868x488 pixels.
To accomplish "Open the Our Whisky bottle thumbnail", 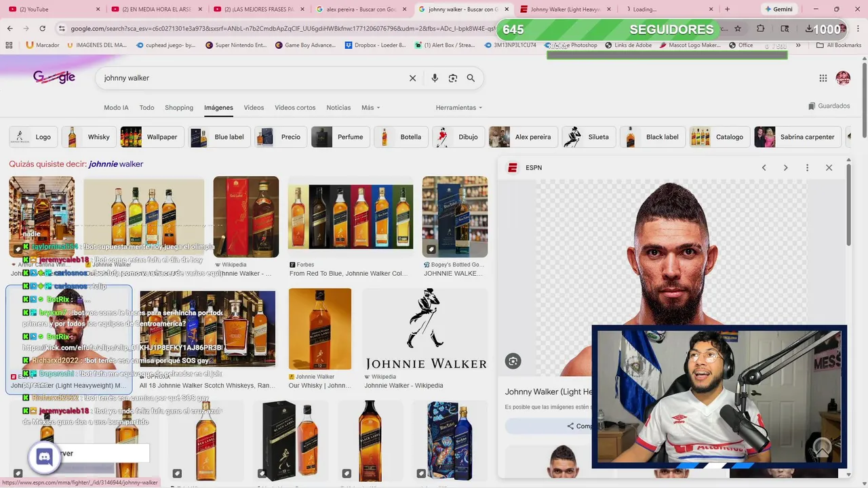I will 320,329.
